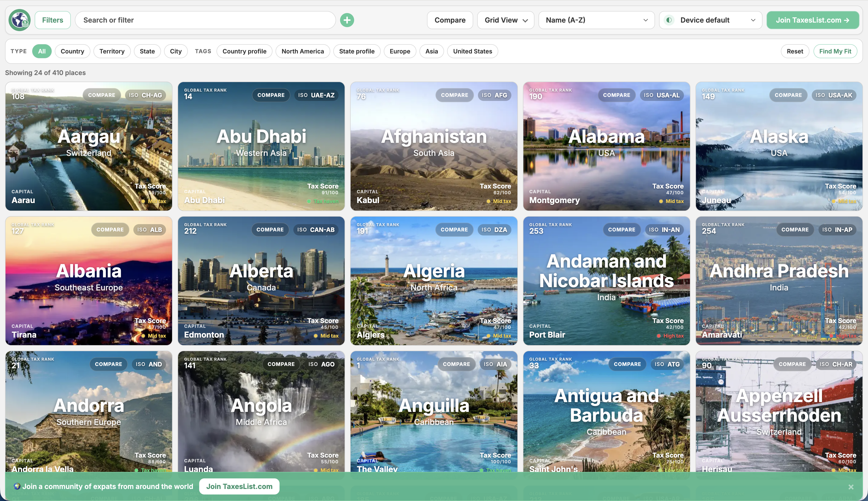Toggle Compare on the Afghanistan card

point(454,95)
